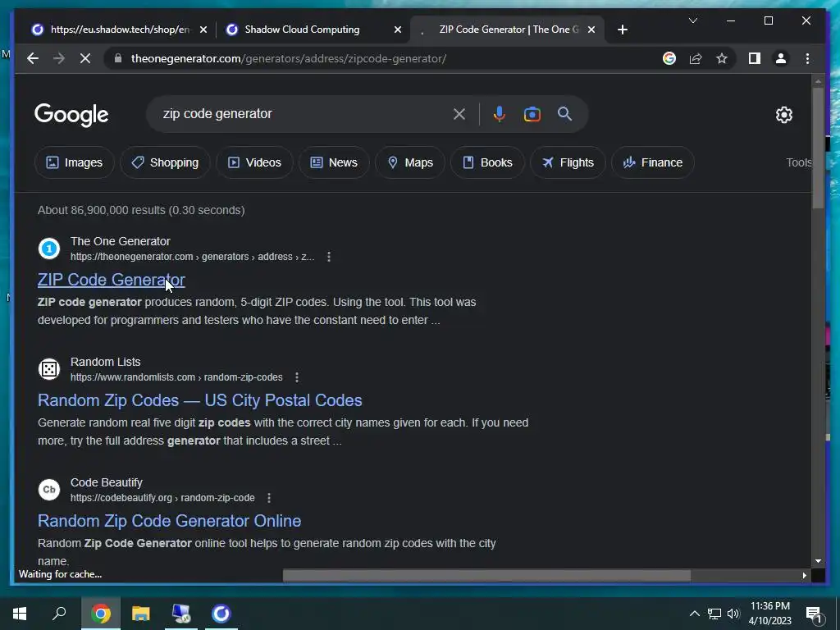
Task: Click The One Generator site name
Action: pyautogui.click(x=120, y=242)
